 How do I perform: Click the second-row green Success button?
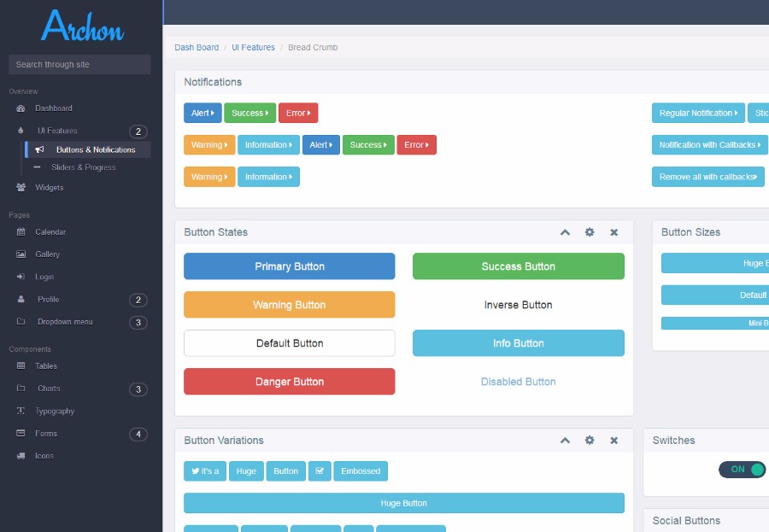coord(368,144)
